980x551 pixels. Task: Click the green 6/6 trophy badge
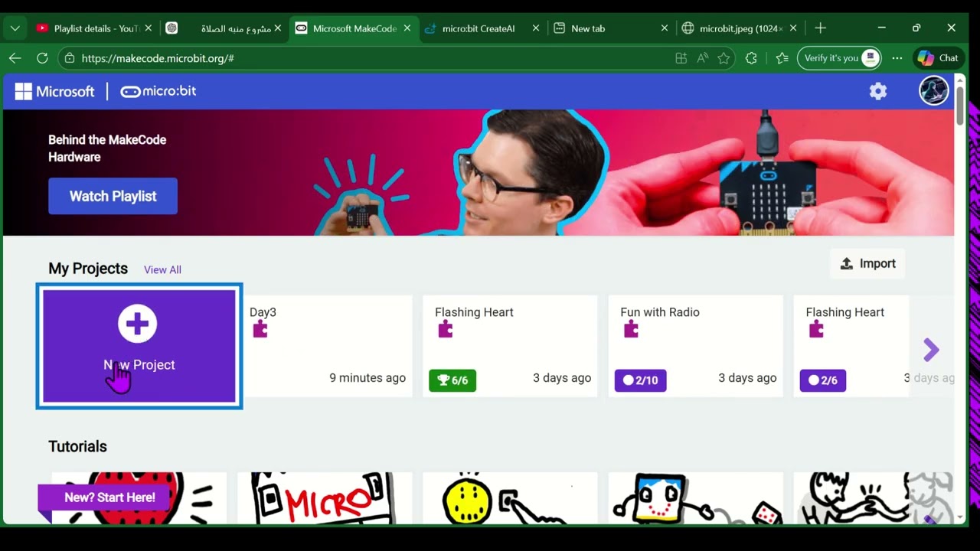pyautogui.click(x=452, y=380)
